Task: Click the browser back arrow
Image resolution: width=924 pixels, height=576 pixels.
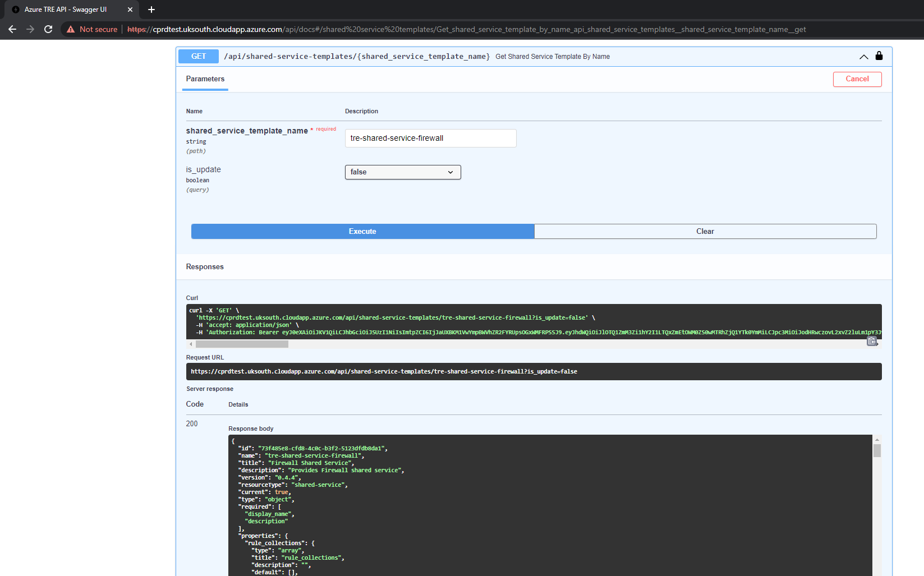Action: (12, 29)
